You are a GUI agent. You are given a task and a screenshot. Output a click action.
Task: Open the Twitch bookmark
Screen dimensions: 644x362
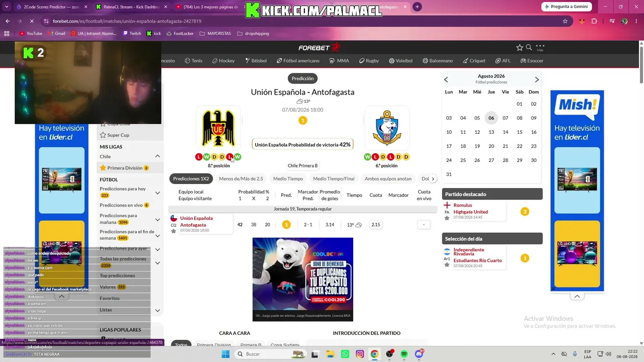pyautogui.click(x=132, y=34)
